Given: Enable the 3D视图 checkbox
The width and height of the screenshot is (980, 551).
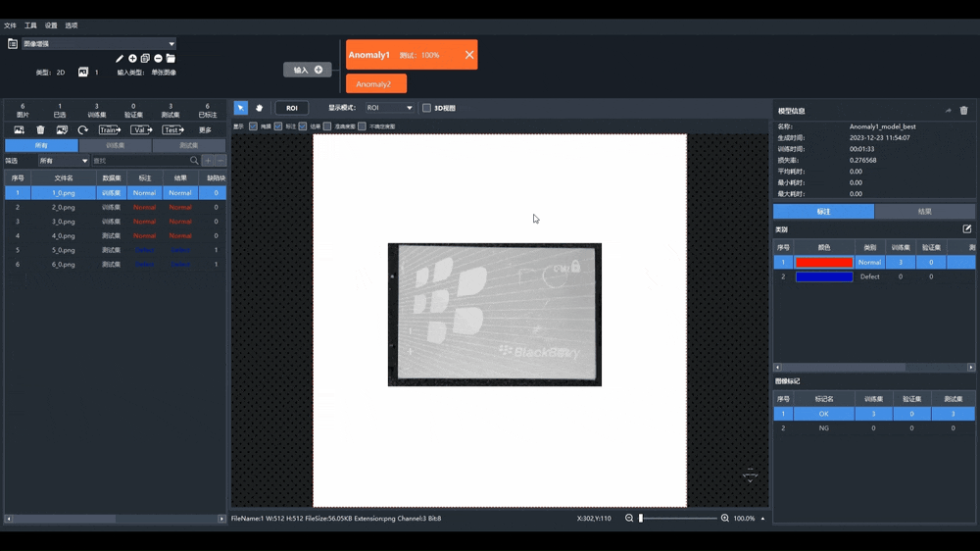Looking at the screenshot, I should [x=427, y=108].
